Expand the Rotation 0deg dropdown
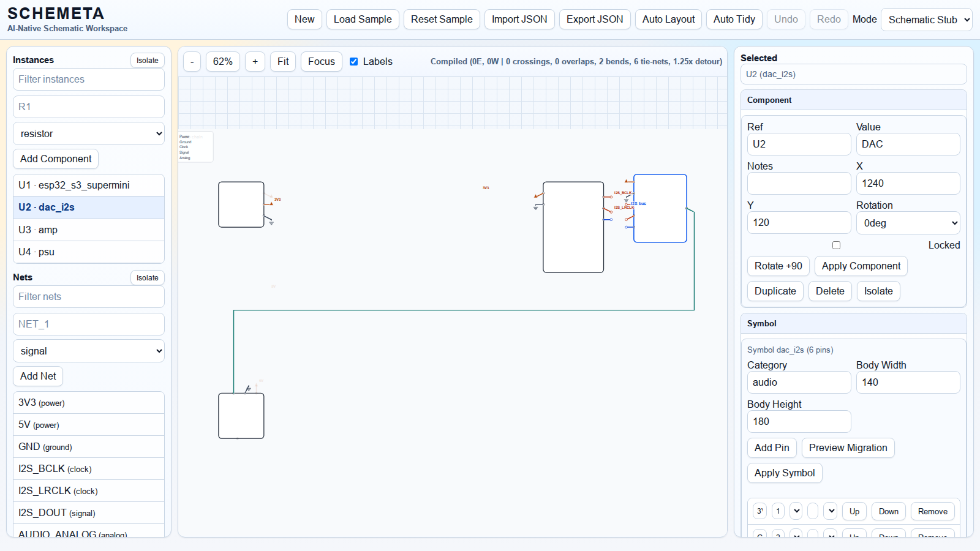 [908, 223]
